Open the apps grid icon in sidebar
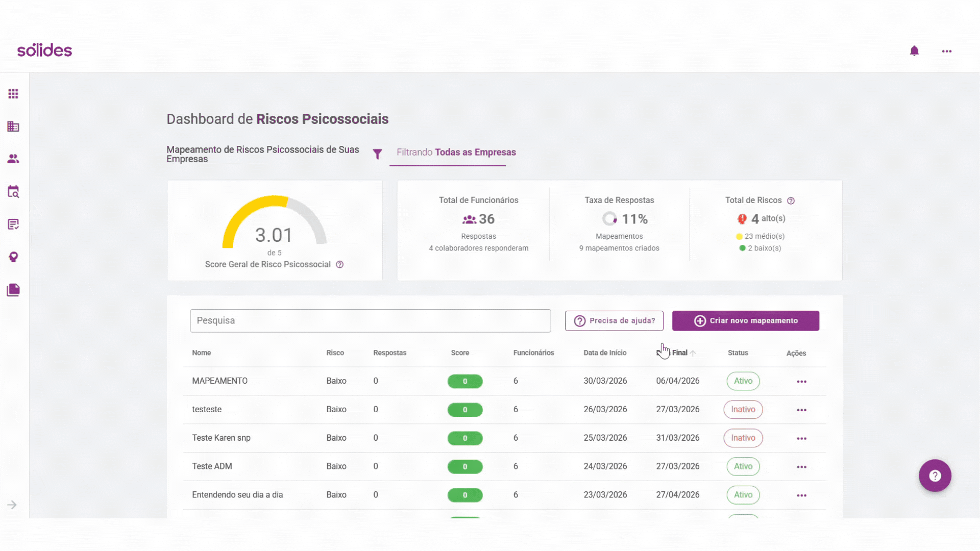980x551 pixels. click(x=13, y=94)
